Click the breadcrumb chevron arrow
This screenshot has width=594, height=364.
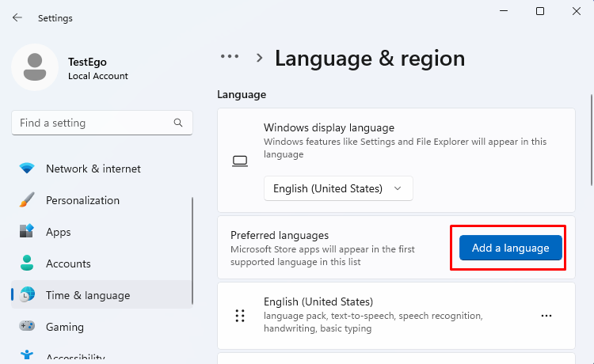coord(260,58)
